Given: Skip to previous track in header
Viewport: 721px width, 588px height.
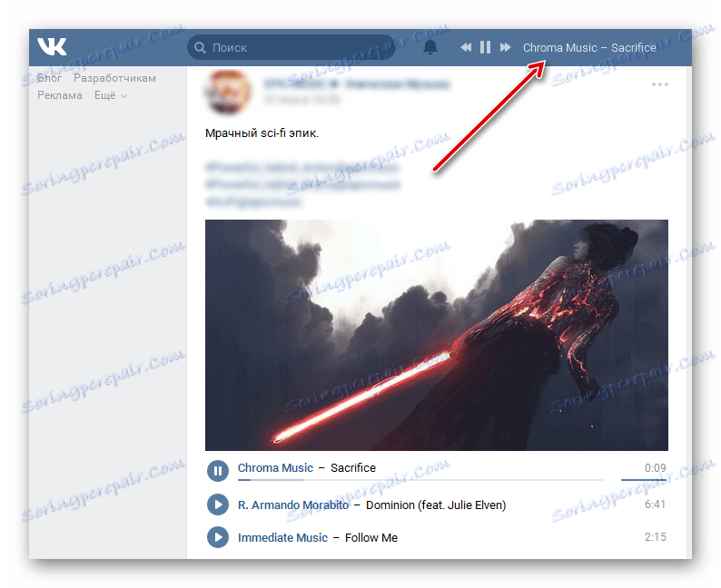Looking at the screenshot, I should 466,47.
